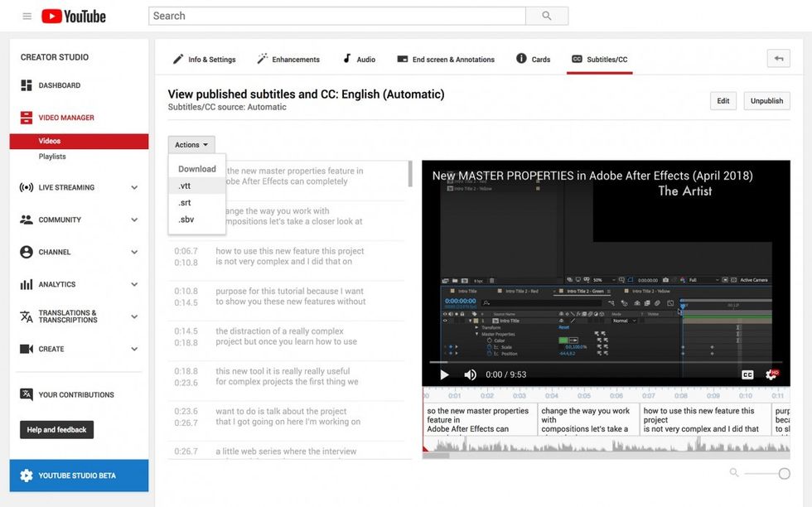Play the video preview
The height and width of the screenshot is (507, 812).
[444, 374]
